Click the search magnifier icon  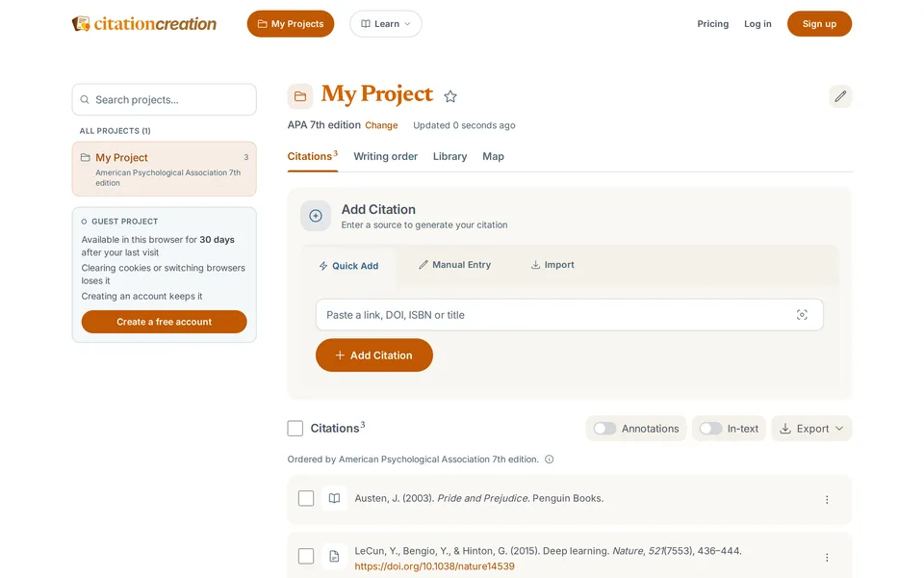(85, 99)
